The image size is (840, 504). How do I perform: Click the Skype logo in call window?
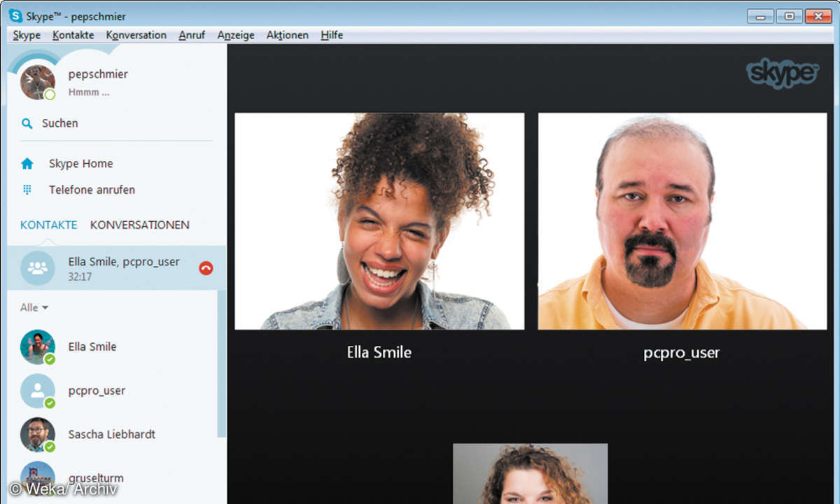(x=783, y=73)
